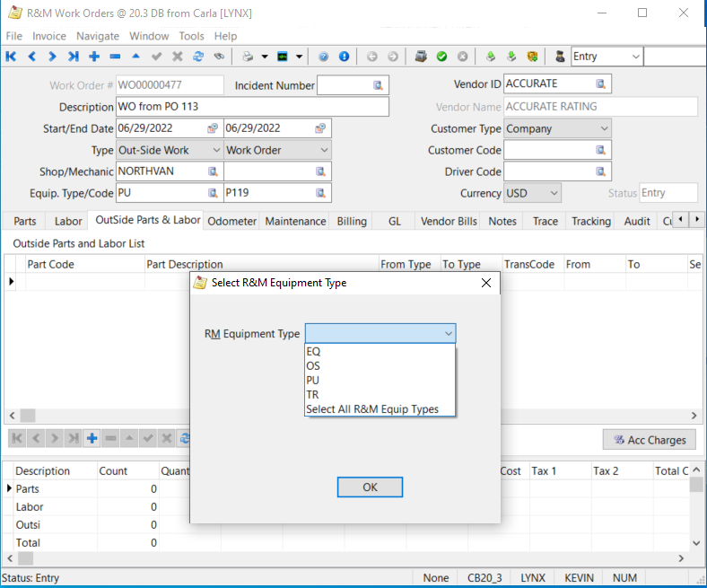Click the blue plus add-record icon in top toolbar

94,57
